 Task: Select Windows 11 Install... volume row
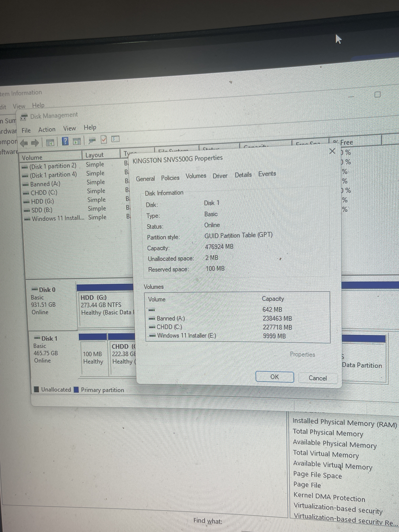[58, 219]
